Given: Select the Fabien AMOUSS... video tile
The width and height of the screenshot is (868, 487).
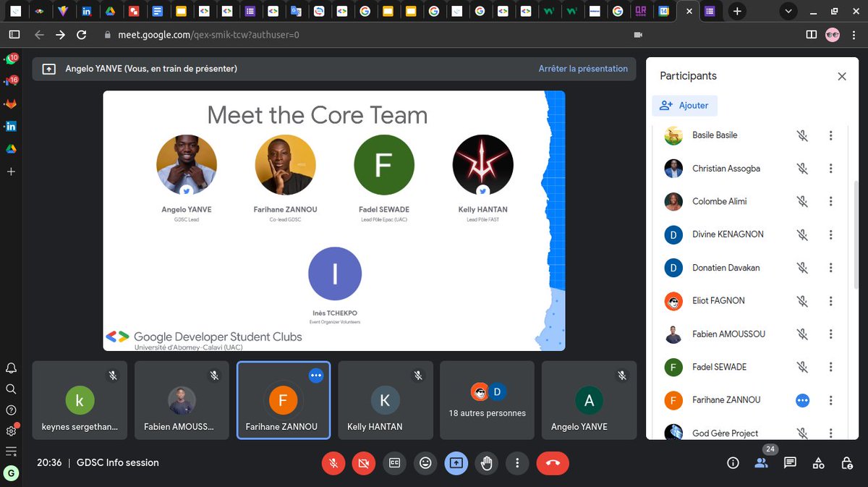Looking at the screenshot, I should [182, 400].
